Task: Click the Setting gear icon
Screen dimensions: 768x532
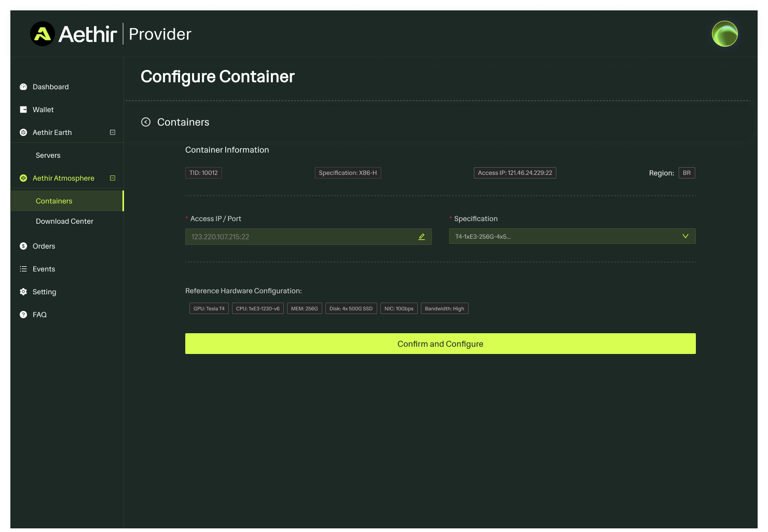Action: point(23,292)
